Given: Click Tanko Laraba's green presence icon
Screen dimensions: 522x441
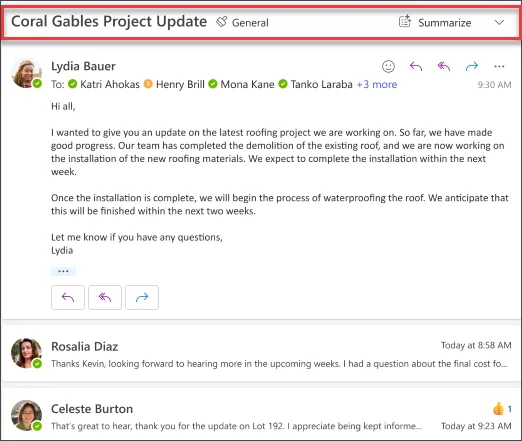Looking at the screenshot, I should coord(283,84).
